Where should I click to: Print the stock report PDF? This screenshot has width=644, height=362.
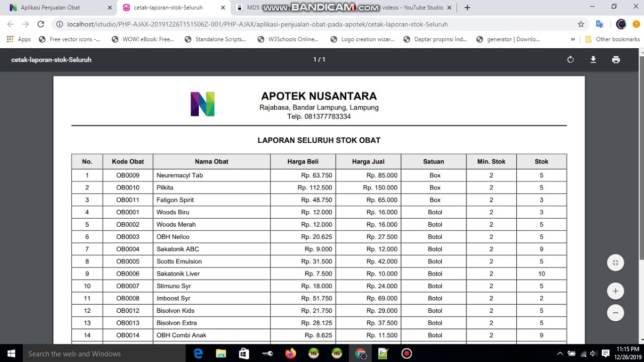coord(616,59)
